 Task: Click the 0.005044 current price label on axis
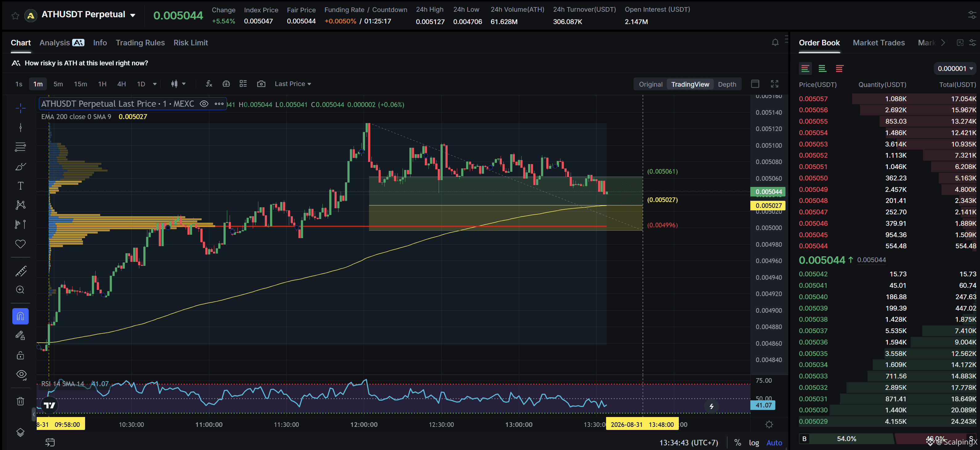coord(768,192)
